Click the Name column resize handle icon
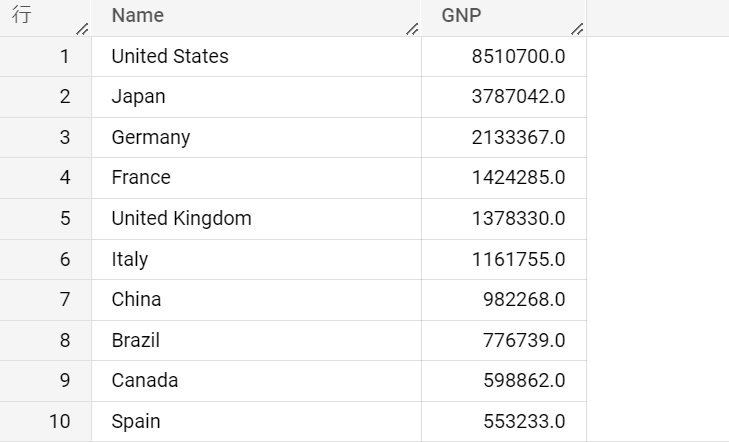729x442 pixels. pos(412,29)
